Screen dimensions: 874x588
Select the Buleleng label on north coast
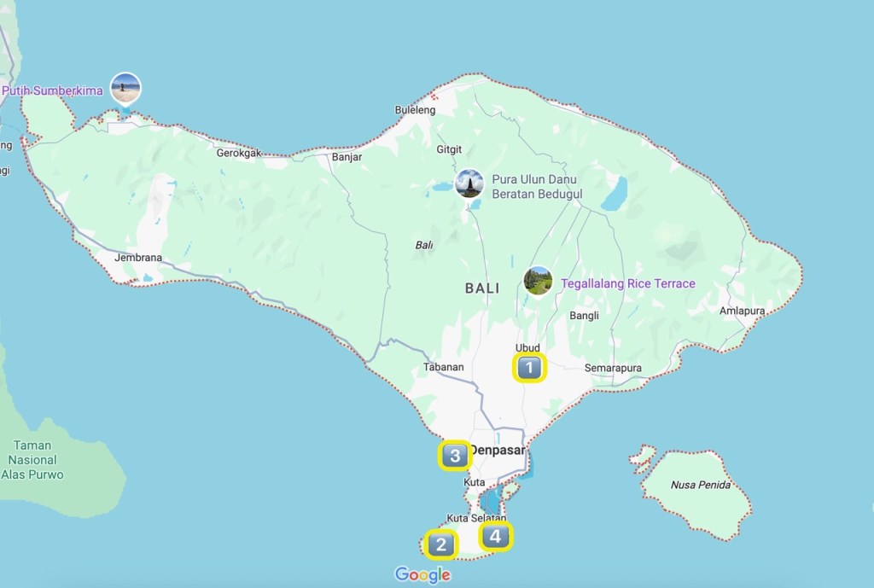pyautogui.click(x=415, y=110)
